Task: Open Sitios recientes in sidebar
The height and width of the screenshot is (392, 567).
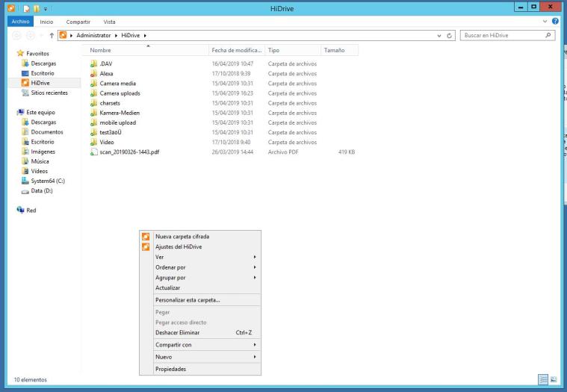Action: click(49, 93)
